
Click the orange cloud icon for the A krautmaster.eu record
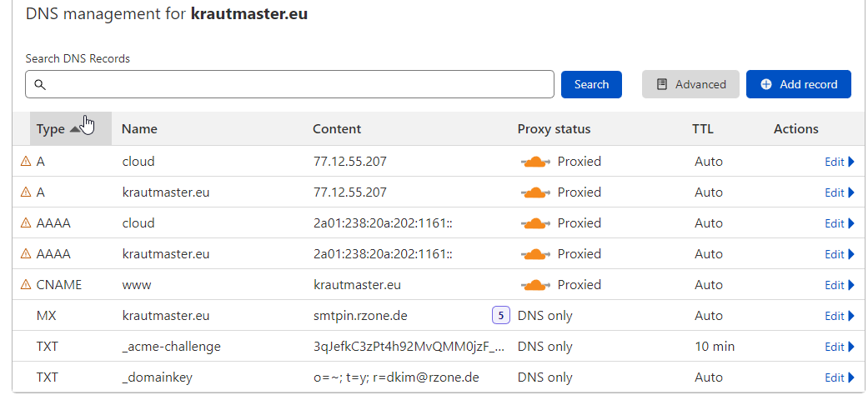535,192
